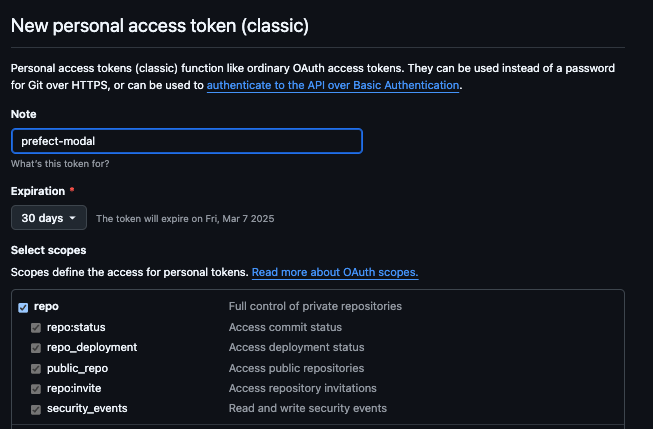653x429 pixels.
Task: Open the 30 days expiration dropdown
Action: pos(49,218)
